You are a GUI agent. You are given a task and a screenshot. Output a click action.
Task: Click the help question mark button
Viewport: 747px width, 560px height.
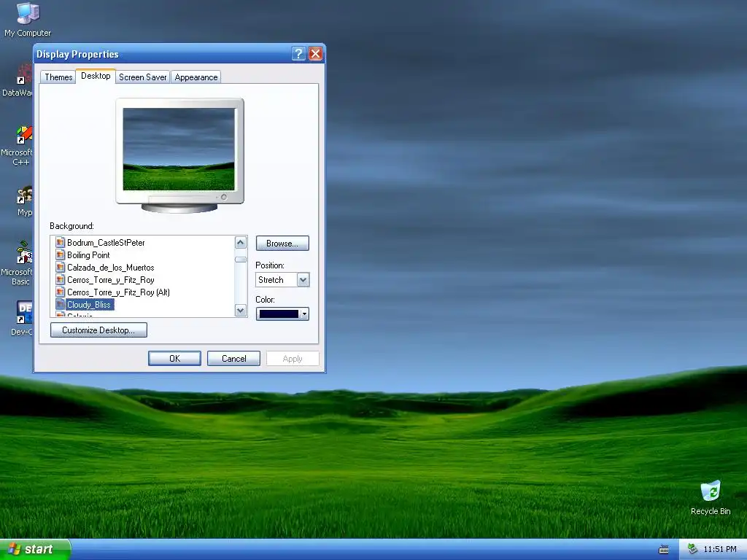[298, 53]
